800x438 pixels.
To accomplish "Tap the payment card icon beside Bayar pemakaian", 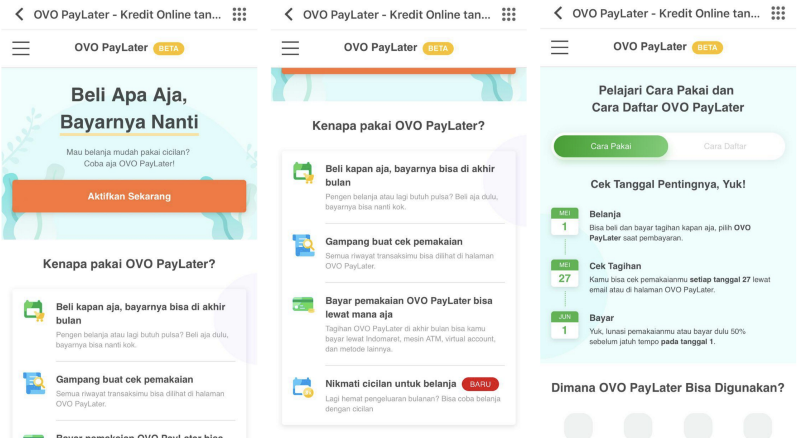I will pyautogui.click(x=303, y=305).
